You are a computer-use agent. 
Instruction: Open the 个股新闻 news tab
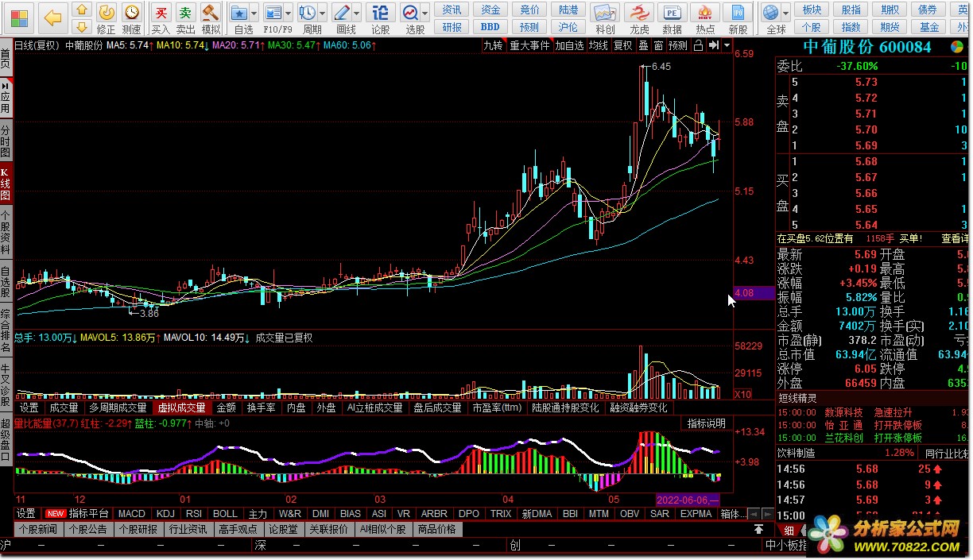pyautogui.click(x=38, y=529)
